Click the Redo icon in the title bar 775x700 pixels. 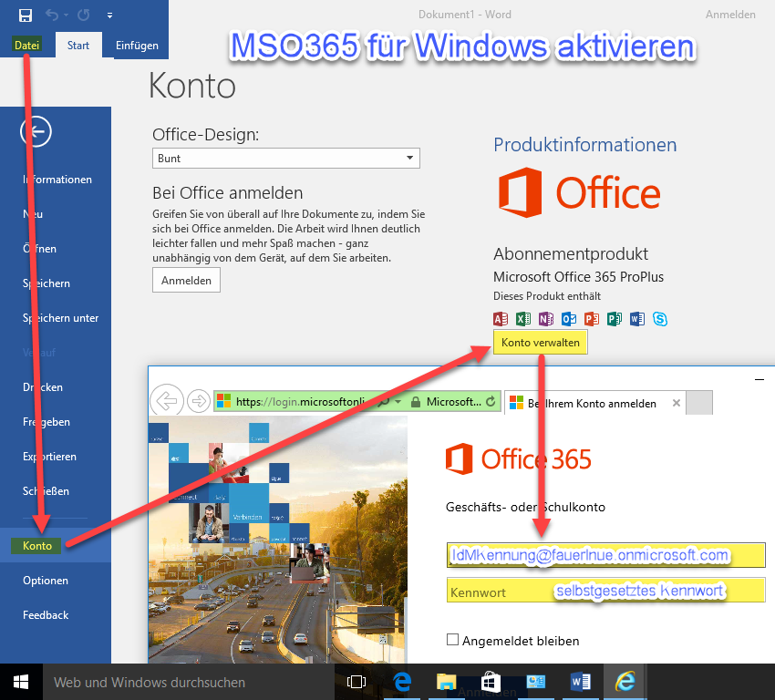(x=83, y=15)
